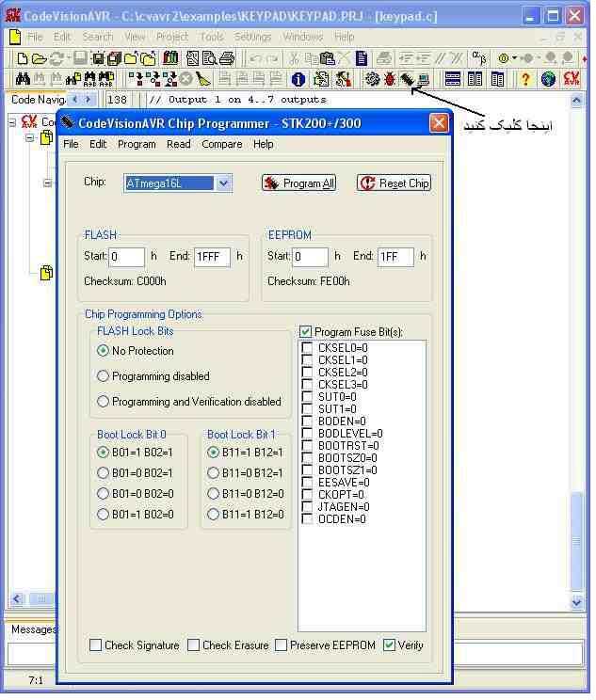The width and height of the screenshot is (596, 700).
Task: Open the Chip Programmer toolbar icon
Action: 407,80
